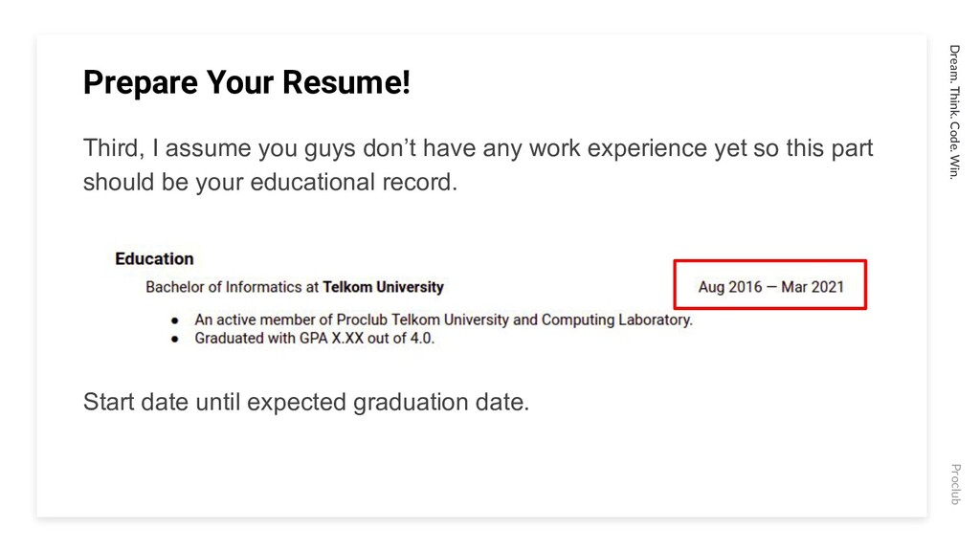This screenshot has width=980, height=551.
Task: Click the 'Prepare Your Resume!' heading
Action: [x=246, y=82]
